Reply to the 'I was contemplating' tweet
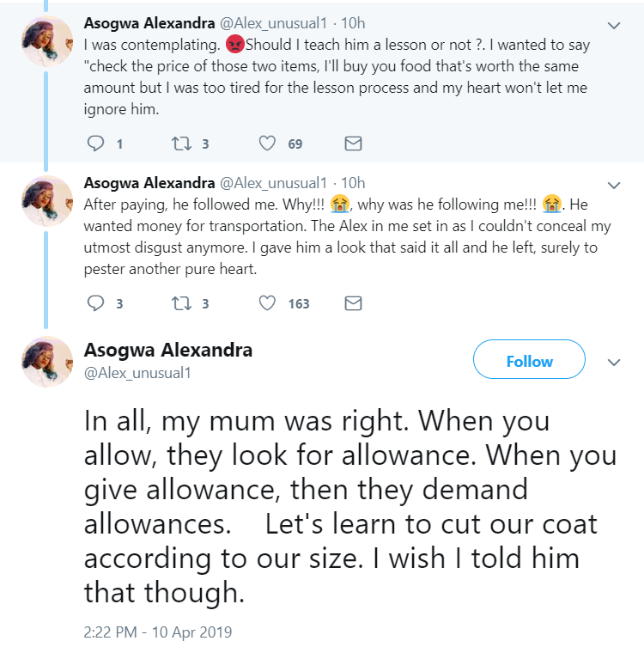The height and width of the screenshot is (647, 644). click(96, 143)
